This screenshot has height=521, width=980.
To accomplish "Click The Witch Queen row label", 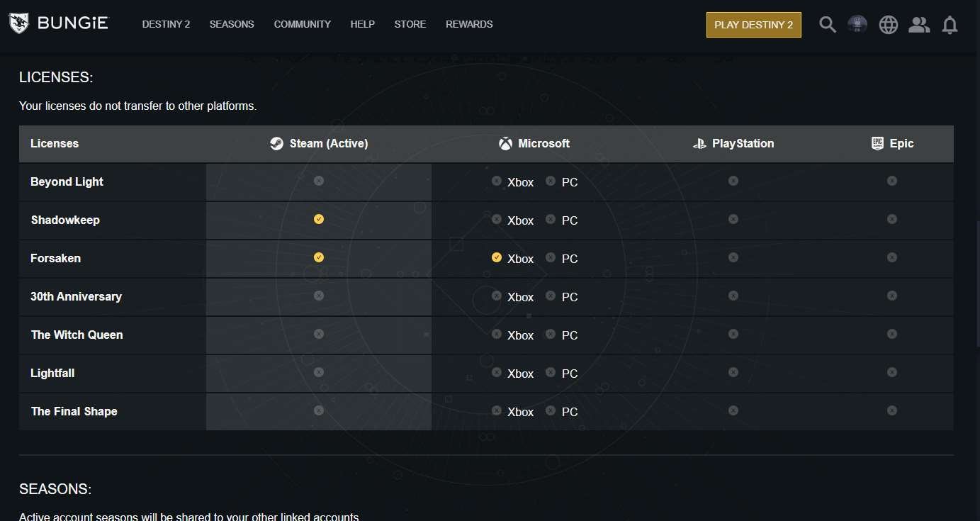I will (x=77, y=335).
